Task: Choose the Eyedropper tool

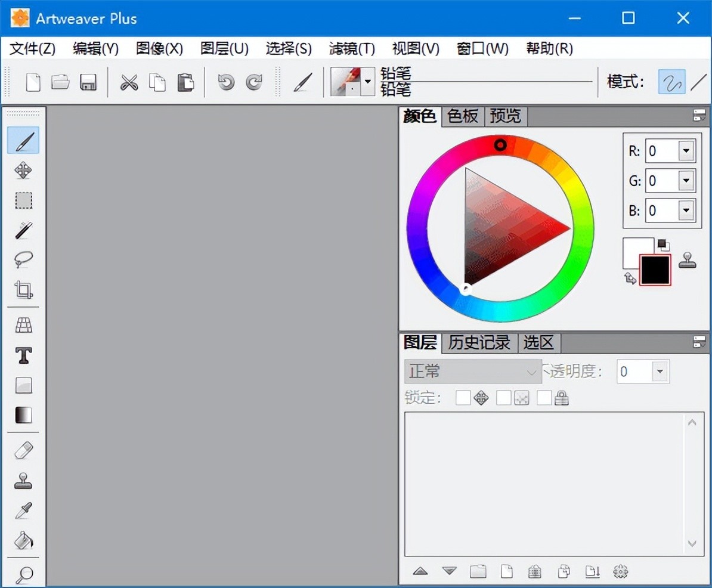Action: coord(23,510)
